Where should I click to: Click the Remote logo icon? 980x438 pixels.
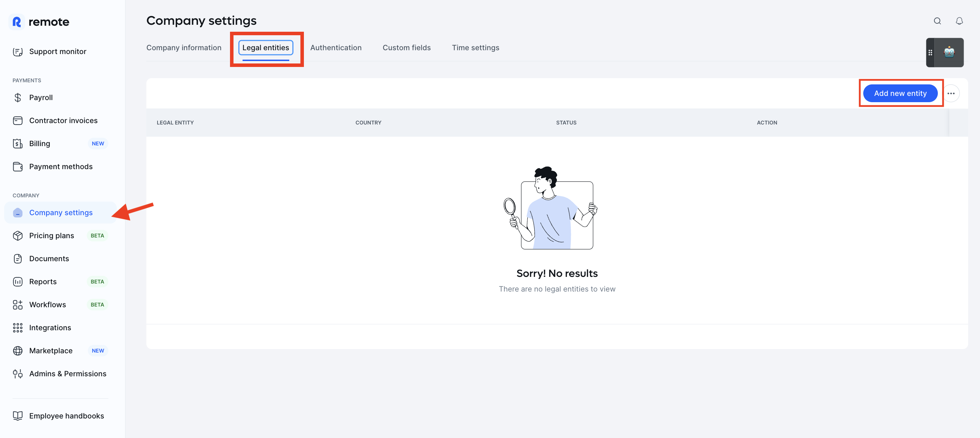17,22
